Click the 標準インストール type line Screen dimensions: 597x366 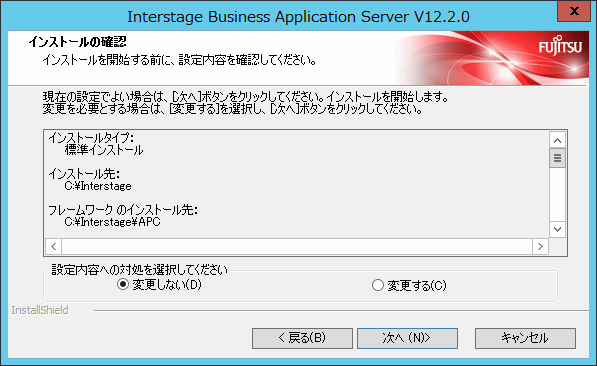[x=104, y=150]
